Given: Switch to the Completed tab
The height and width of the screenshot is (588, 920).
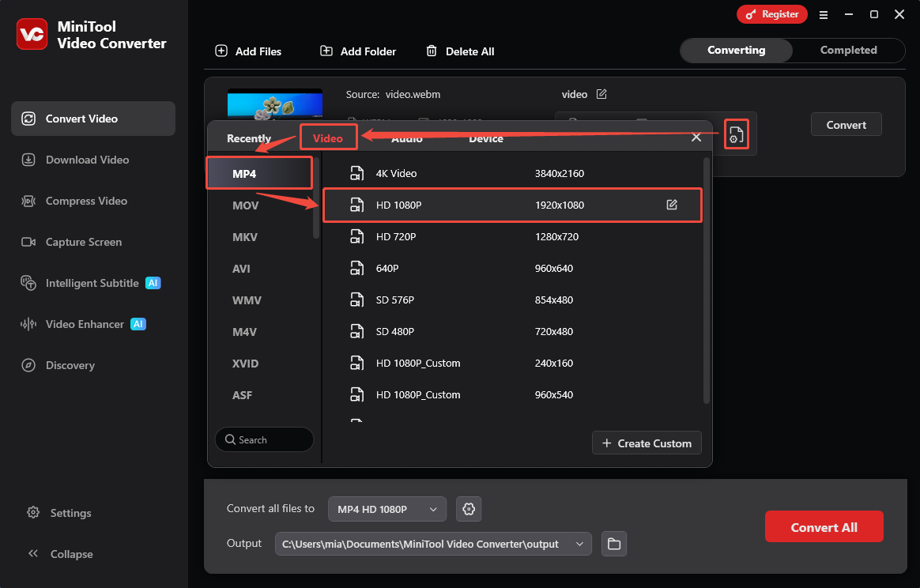Looking at the screenshot, I should (848, 51).
